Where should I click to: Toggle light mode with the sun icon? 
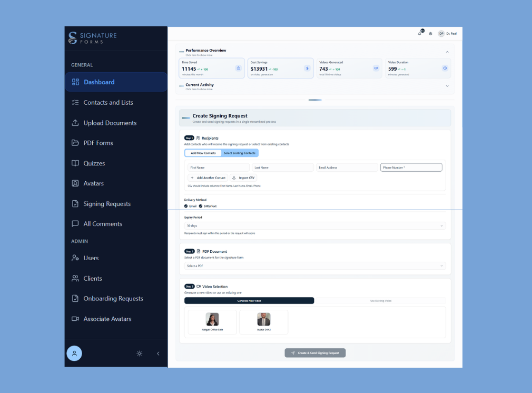click(x=139, y=353)
